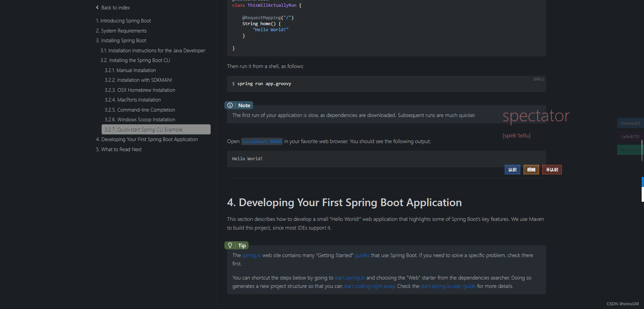
Task: Open Installing the Spring Boot CLI
Action: click(135, 60)
